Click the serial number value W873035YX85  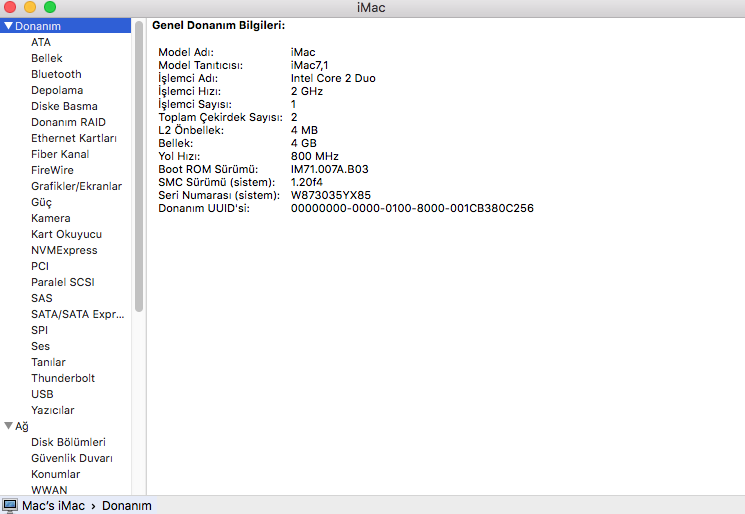(x=330, y=195)
